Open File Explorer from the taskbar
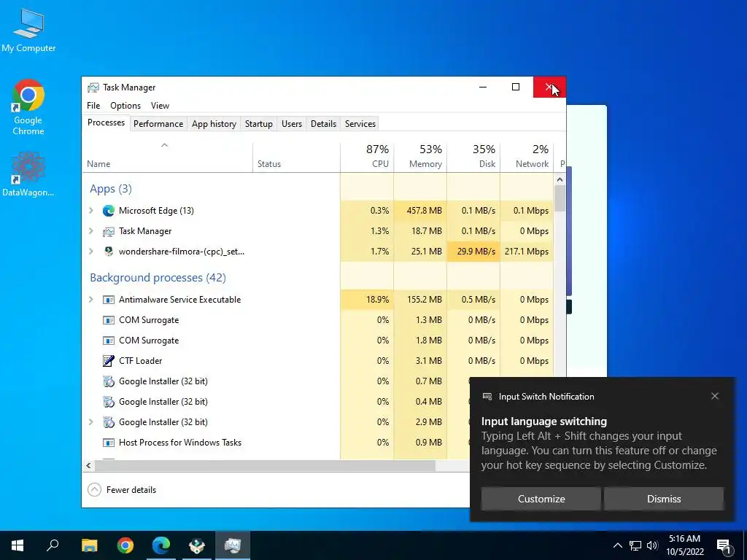Screen dimensions: 747x560 coord(89,545)
